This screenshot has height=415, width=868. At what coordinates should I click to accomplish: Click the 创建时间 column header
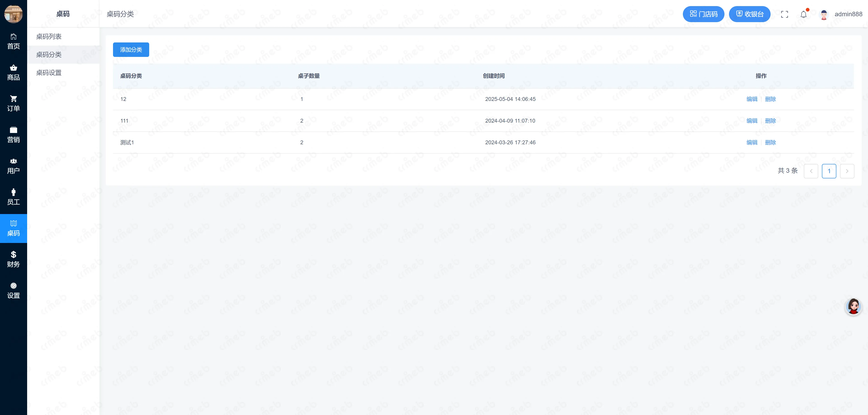coord(494,76)
